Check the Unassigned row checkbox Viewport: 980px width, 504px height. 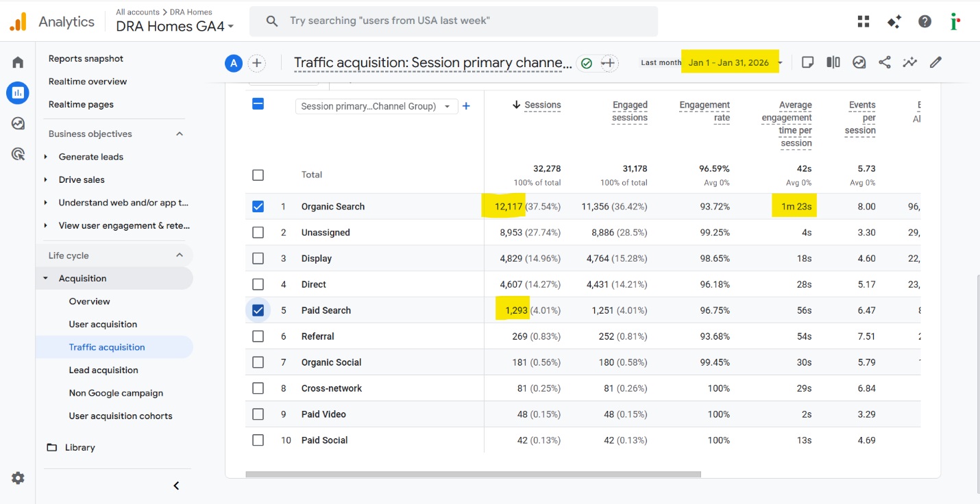click(x=258, y=232)
